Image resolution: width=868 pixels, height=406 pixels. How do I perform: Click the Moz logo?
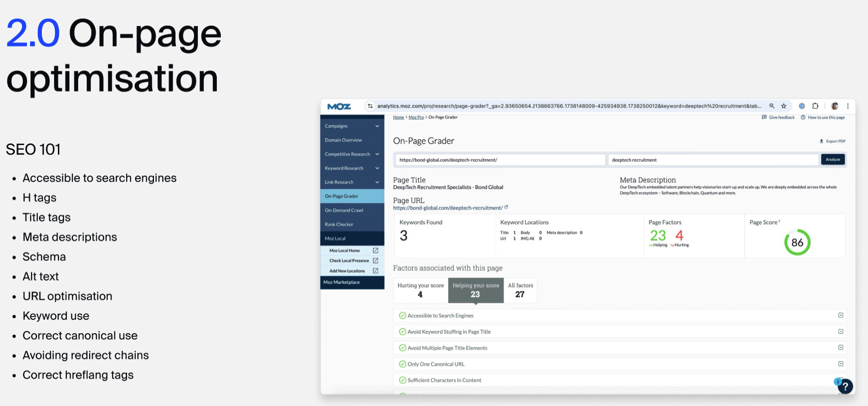339,106
